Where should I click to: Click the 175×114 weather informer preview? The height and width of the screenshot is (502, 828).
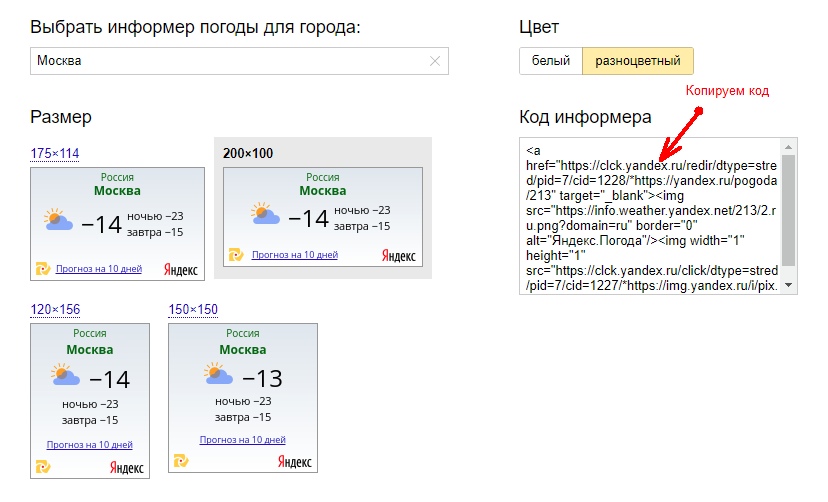click(x=117, y=224)
